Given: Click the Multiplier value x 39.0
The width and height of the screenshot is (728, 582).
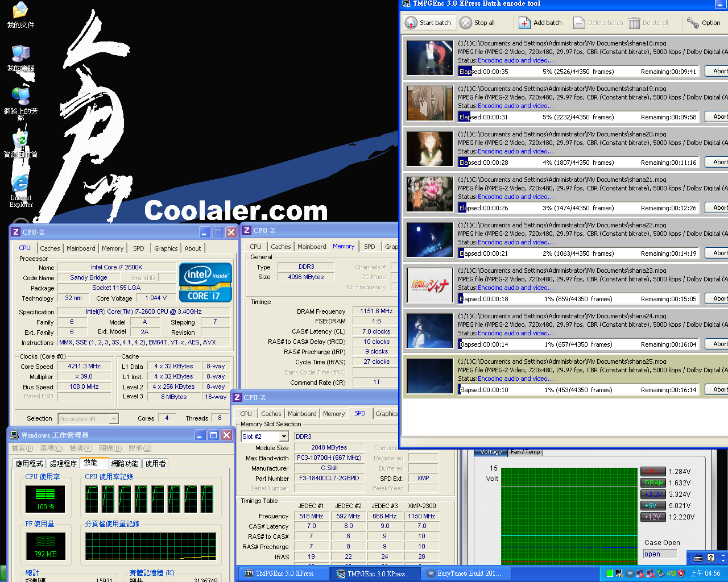Looking at the screenshot, I should (x=84, y=377).
